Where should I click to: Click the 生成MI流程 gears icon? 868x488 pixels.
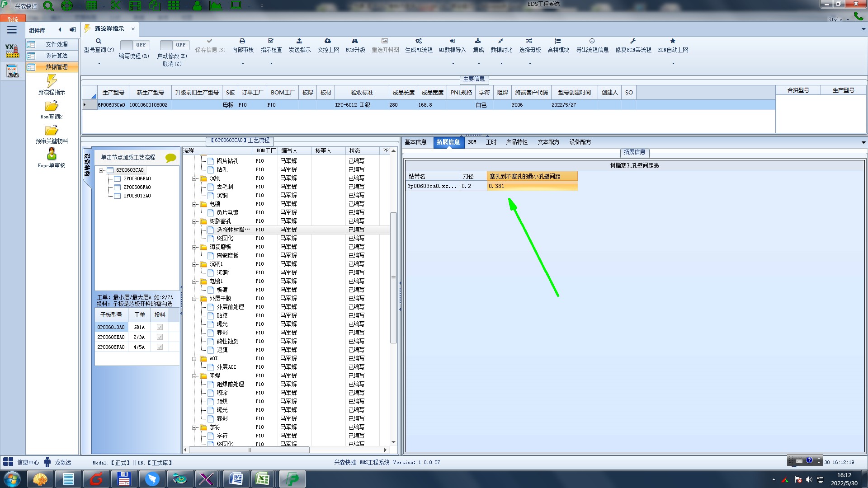[419, 41]
